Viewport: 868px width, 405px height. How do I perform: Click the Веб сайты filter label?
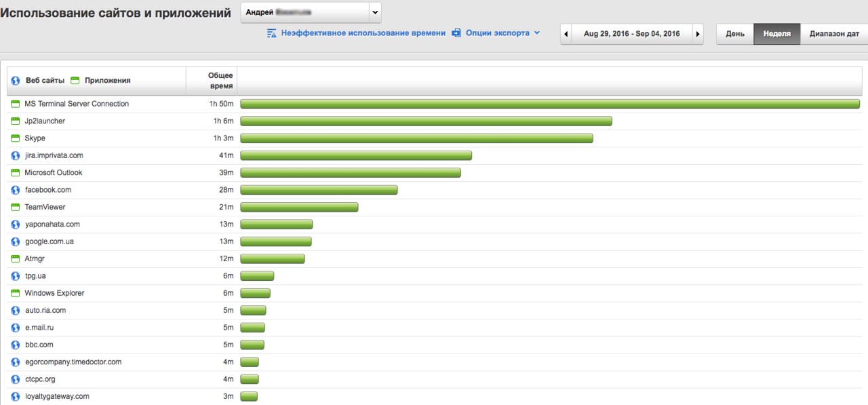click(x=45, y=80)
